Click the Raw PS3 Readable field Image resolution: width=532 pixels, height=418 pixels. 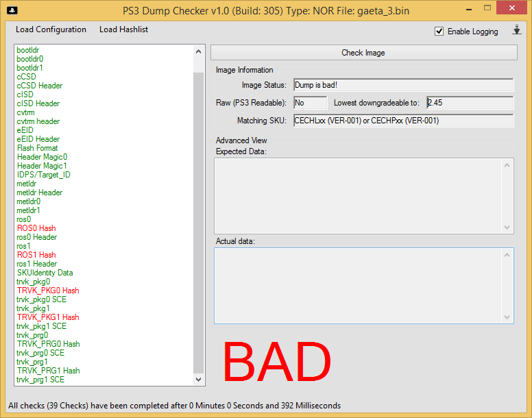point(310,103)
